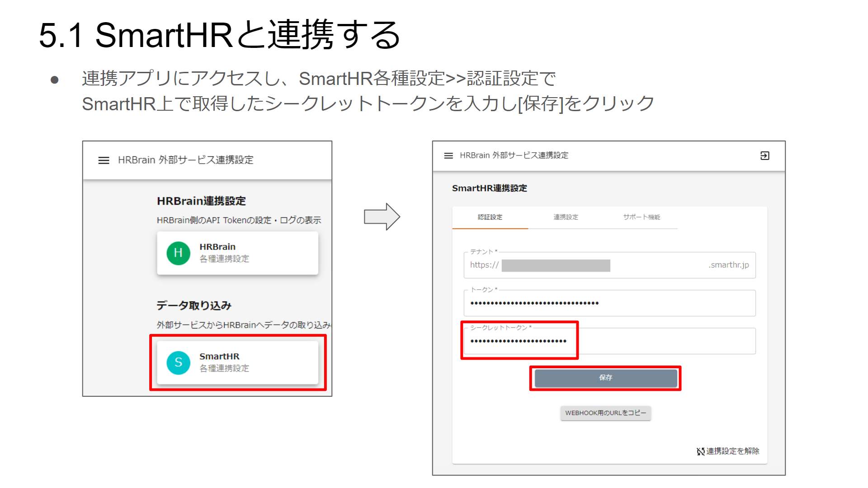Click WEBHOOK用のURLをコピー button
Screen dimensions: 868x488
[x=606, y=413]
